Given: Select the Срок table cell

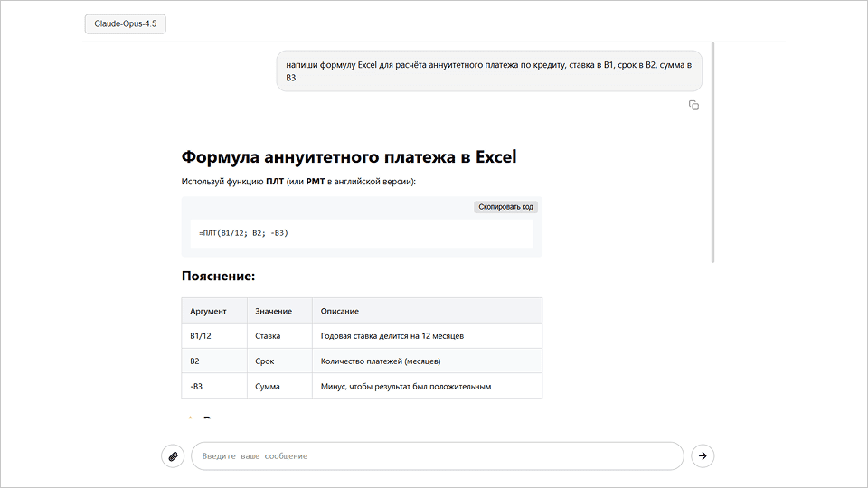Looking at the screenshot, I should pos(279,361).
